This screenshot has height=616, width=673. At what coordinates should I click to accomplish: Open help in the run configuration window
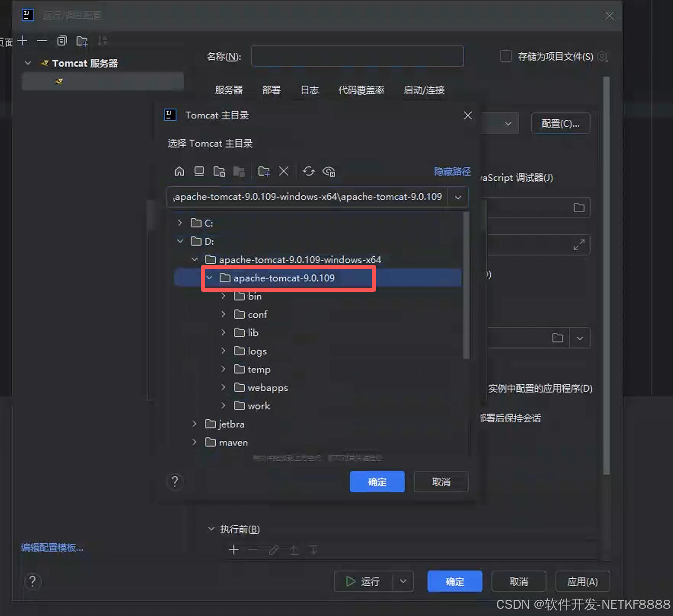click(32, 581)
